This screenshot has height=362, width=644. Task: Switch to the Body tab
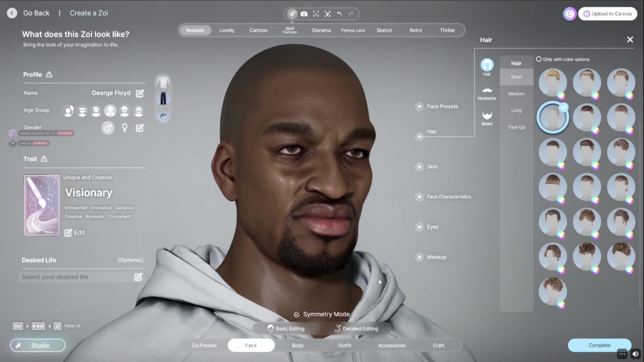(x=298, y=346)
